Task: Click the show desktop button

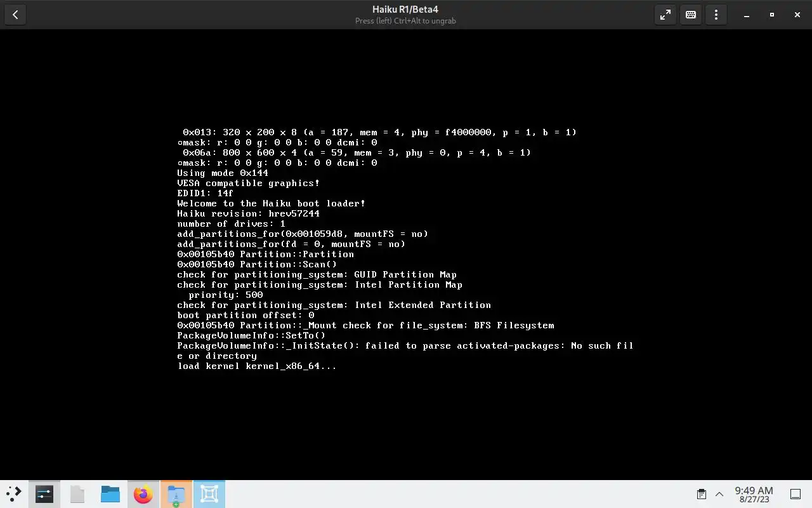Action: 796,494
